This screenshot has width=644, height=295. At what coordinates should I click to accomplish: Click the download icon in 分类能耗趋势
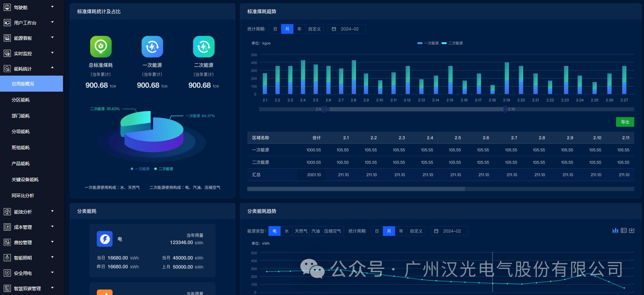(x=632, y=231)
